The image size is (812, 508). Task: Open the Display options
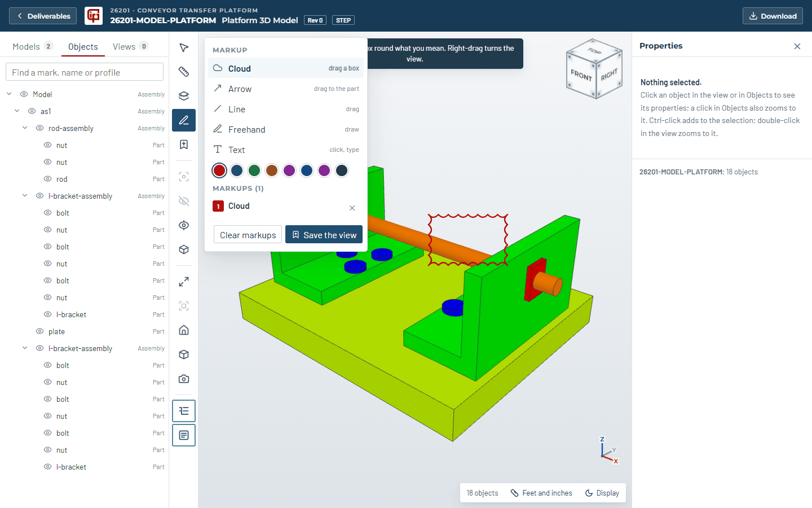click(602, 493)
